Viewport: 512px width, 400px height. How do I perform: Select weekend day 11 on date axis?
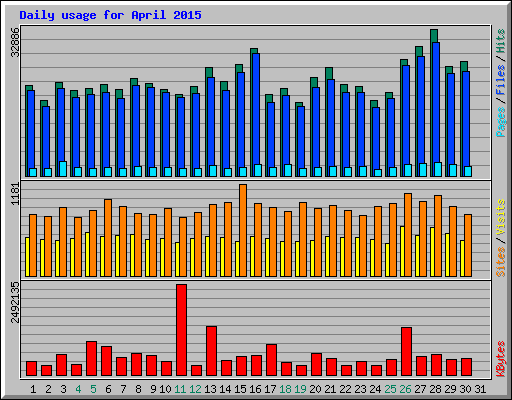[180, 389]
